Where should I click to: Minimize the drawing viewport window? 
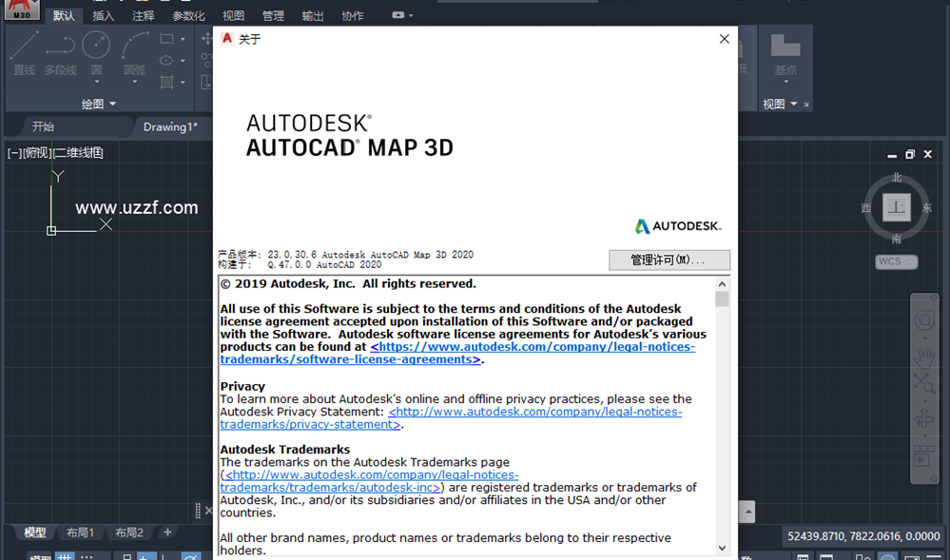(x=892, y=155)
